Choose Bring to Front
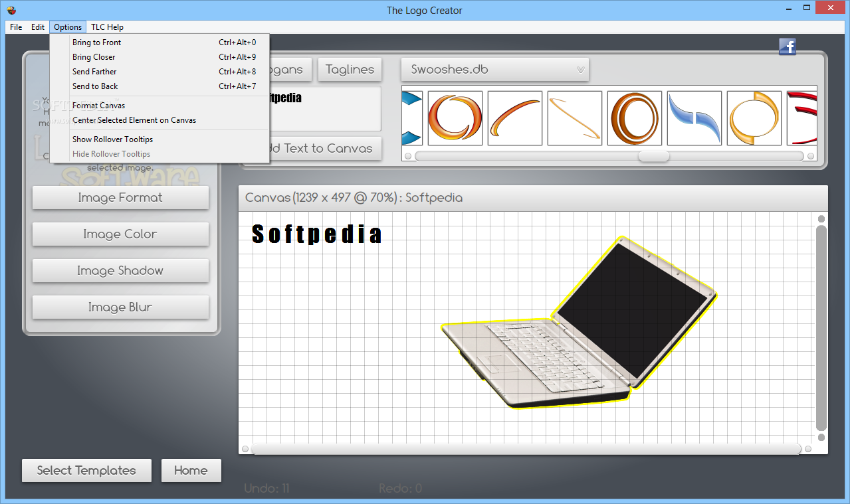This screenshot has height=504, width=850. 159,42
